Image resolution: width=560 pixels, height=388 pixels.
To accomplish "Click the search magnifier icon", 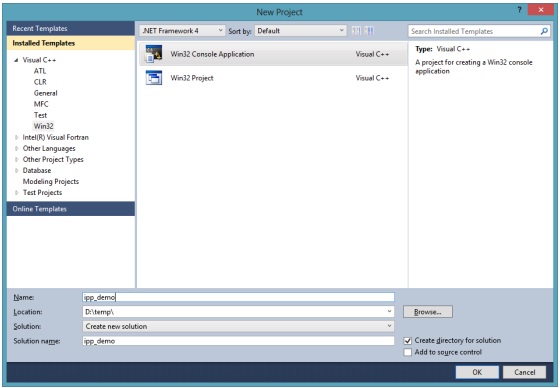I will [544, 31].
